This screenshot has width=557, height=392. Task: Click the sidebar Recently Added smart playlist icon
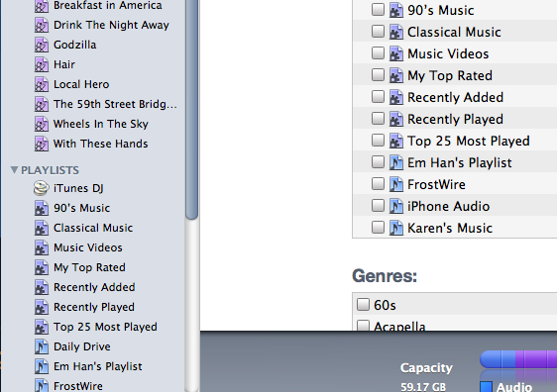[42, 288]
